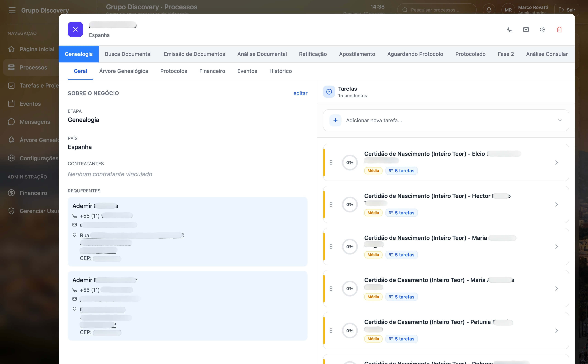This screenshot has height=364, width=588.
Task: Open the Certidão de Nascimento Elcio task
Action: coord(446,162)
